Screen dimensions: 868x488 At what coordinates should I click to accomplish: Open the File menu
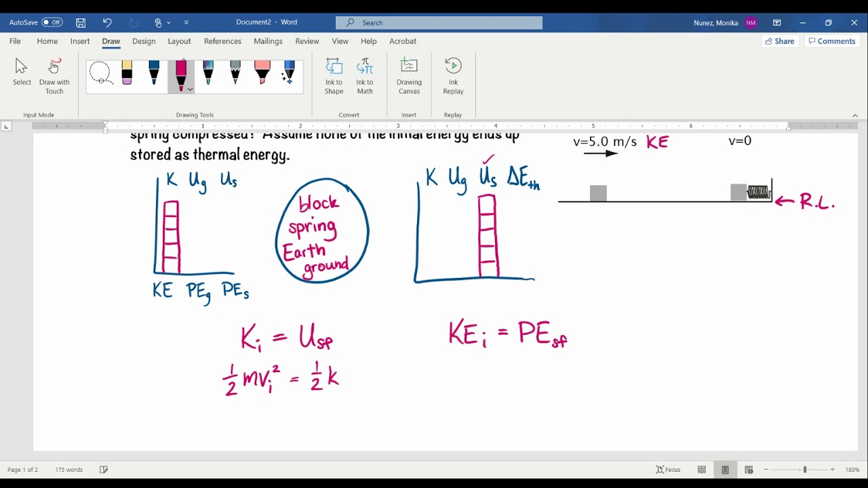[x=15, y=41]
